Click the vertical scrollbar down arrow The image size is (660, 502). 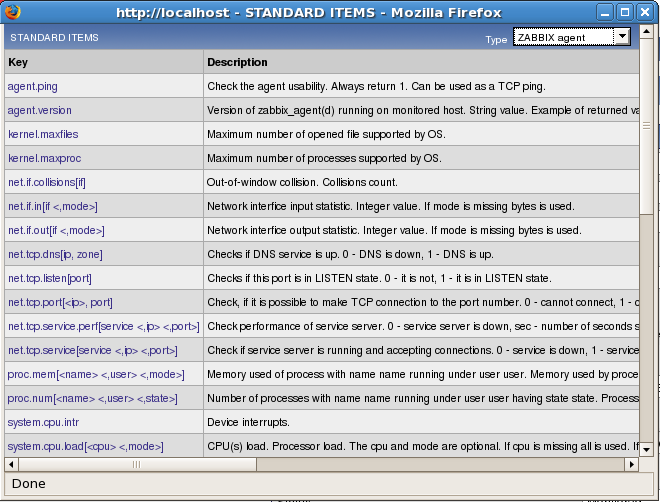coord(646,449)
